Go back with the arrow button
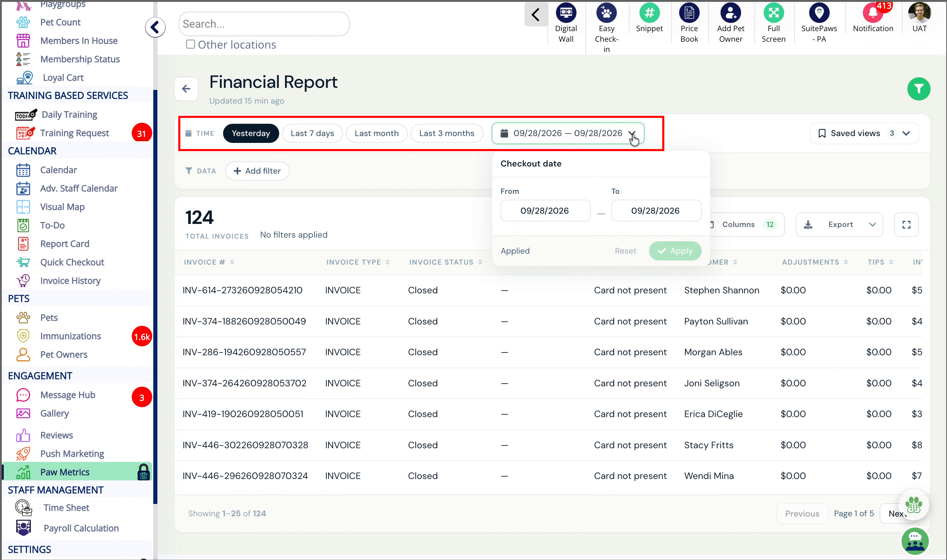The height and width of the screenshot is (560, 947). 186,89
